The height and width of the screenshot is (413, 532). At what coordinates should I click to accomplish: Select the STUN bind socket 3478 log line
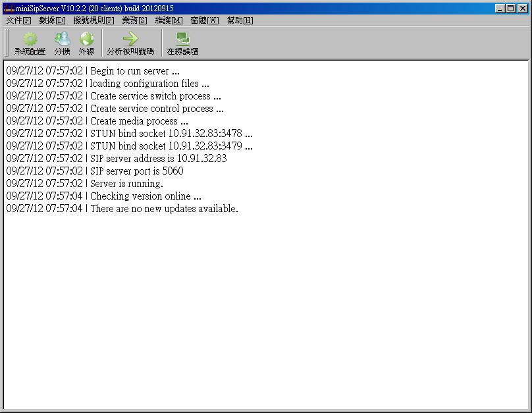click(129, 133)
